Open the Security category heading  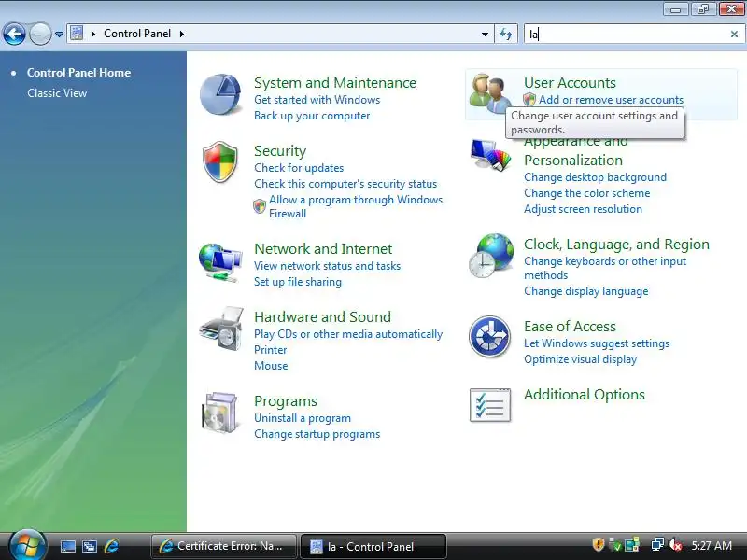280,151
